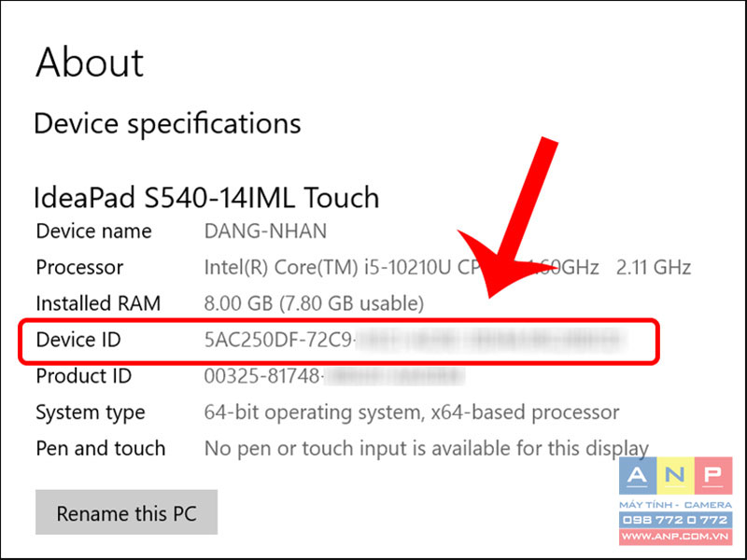Click the Installed RAM label
747x560 pixels.
tap(98, 303)
